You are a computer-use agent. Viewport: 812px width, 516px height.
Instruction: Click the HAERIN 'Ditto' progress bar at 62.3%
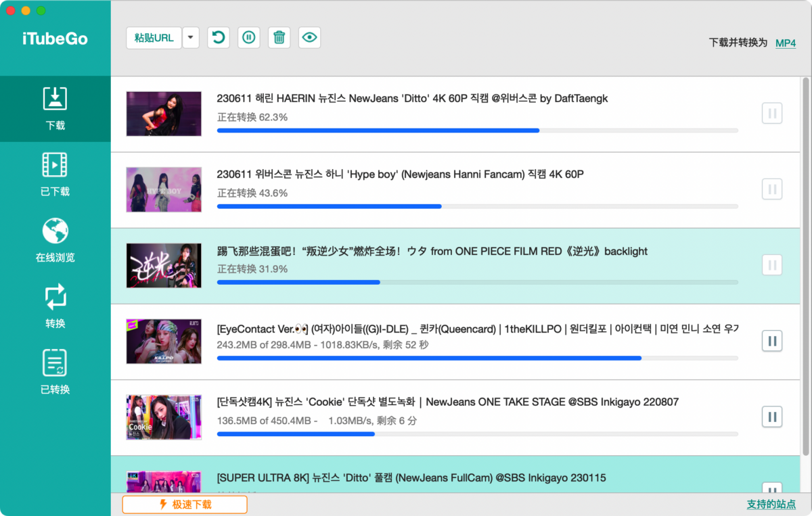pyautogui.click(x=478, y=130)
